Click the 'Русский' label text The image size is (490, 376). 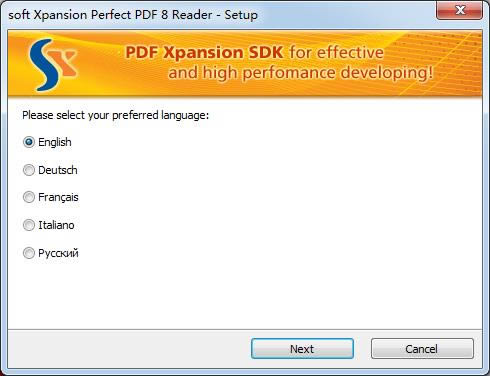[58, 253]
